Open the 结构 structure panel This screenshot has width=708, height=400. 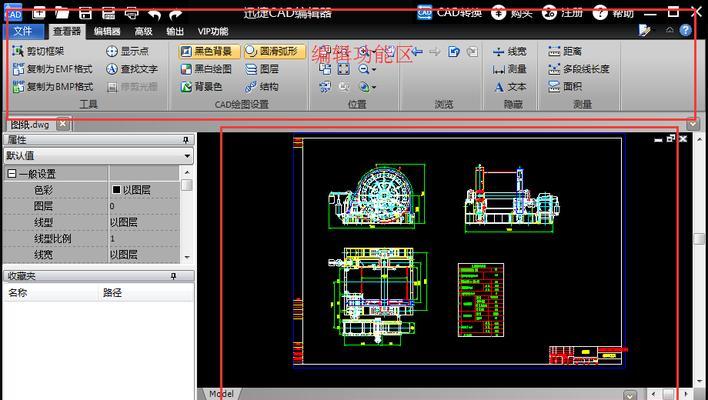coord(262,87)
